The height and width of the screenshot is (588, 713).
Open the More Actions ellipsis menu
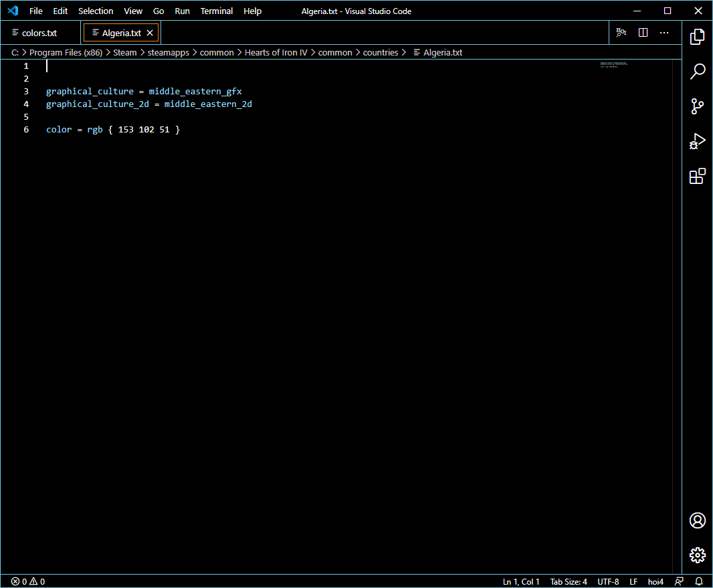[664, 32]
